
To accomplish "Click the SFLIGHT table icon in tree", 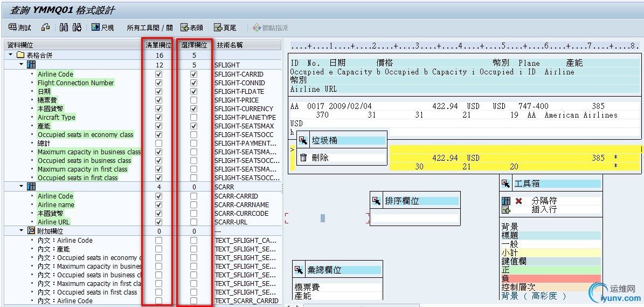I will click(31, 65).
